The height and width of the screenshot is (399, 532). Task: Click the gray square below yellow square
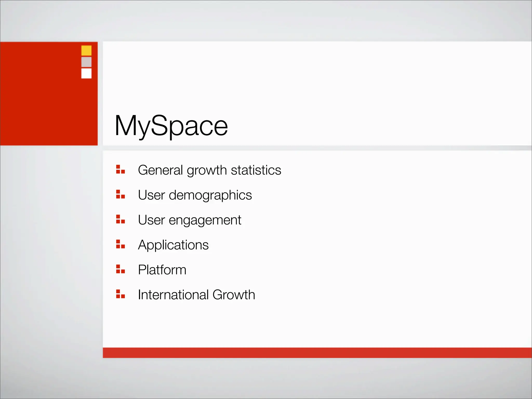click(86, 62)
